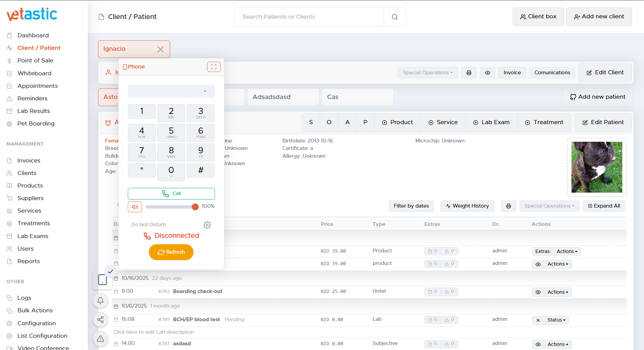Adjust the phone volume slider handle
This screenshot has width=644, height=350.
[x=195, y=207]
